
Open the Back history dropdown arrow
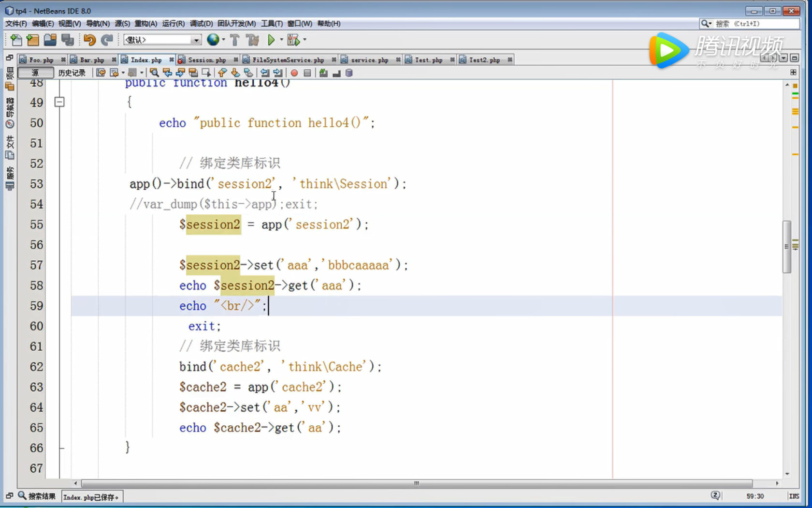click(x=123, y=73)
